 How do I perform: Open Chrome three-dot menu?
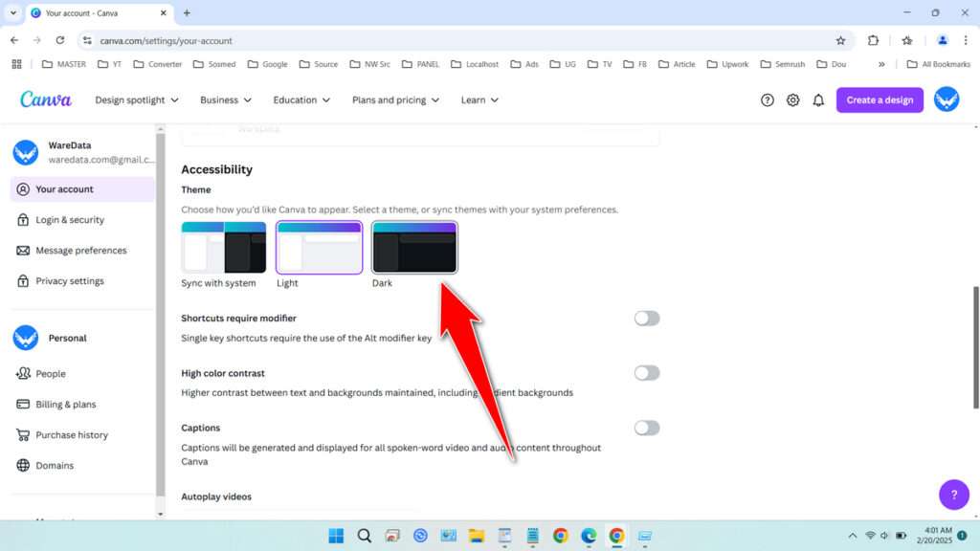(x=966, y=40)
